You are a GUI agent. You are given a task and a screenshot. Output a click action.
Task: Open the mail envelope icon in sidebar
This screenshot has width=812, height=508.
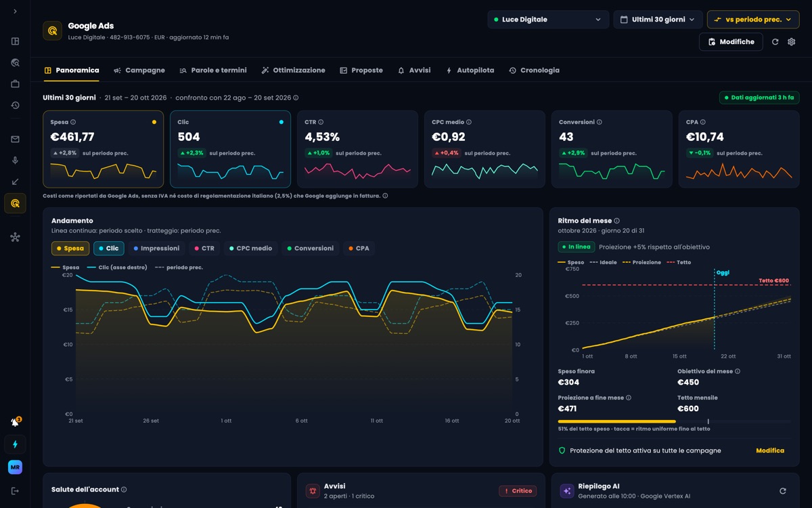coord(15,140)
